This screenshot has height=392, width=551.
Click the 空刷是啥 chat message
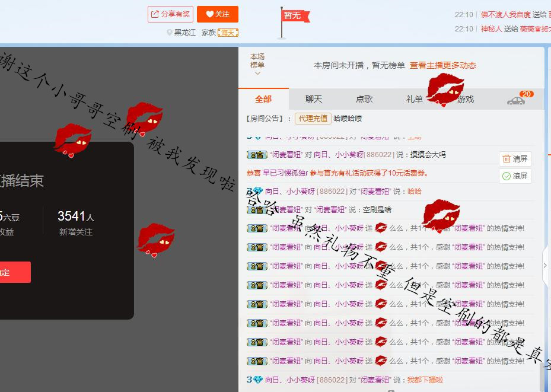pyautogui.click(x=377, y=210)
